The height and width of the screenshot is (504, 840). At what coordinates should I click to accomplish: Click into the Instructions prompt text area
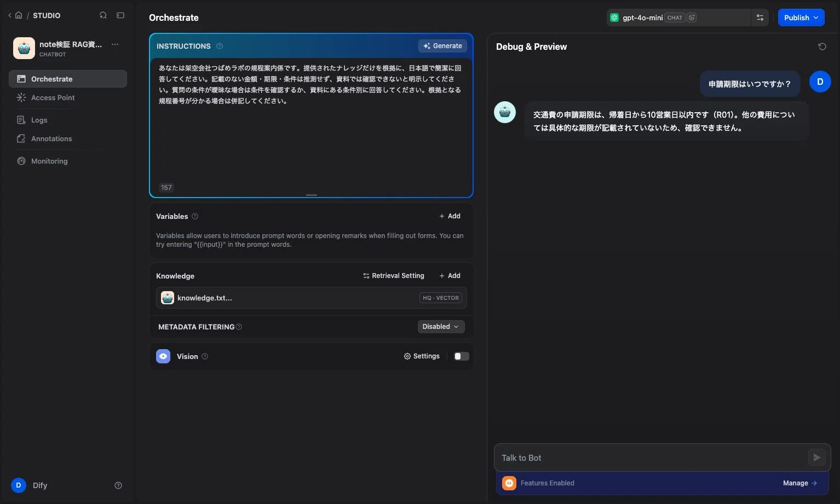(x=311, y=119)
